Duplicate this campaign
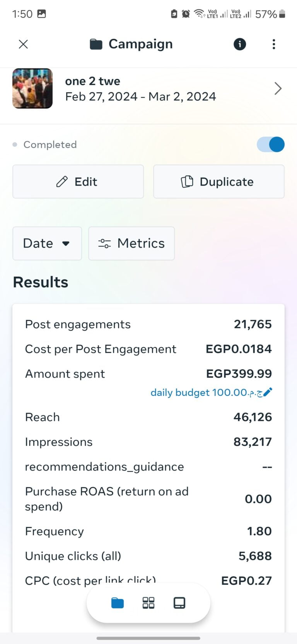 pyautogui.click(x=219, y=182)
